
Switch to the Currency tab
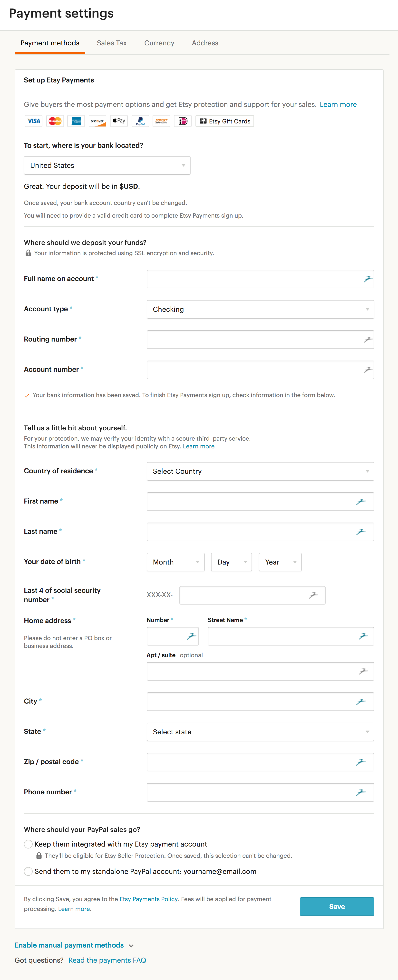tap(159, 43)
